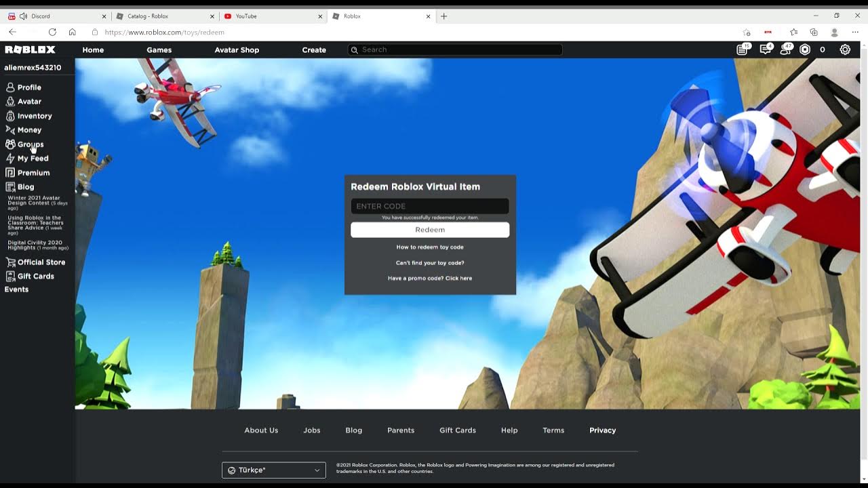Open Digital Civility 2020 Highlights post
The image size is (868, 488).
pyautogui.click(x=38, y=245)
